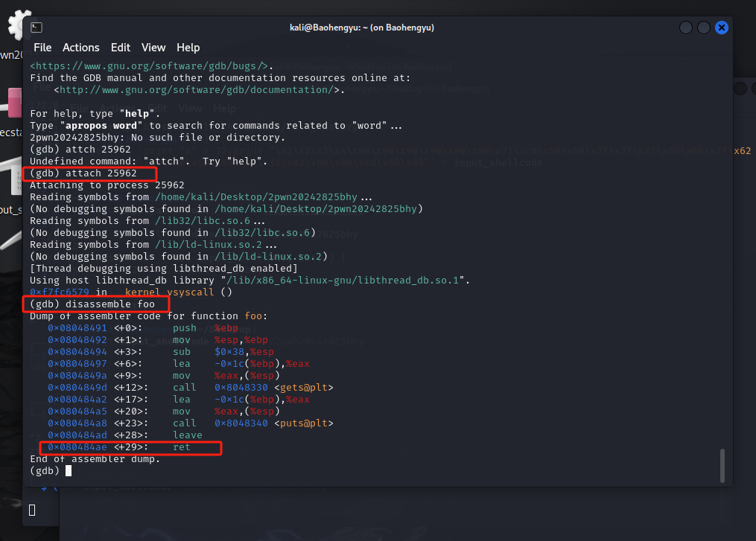
Task: Click the "End of assembler dump." line
Action: (95, 458)
